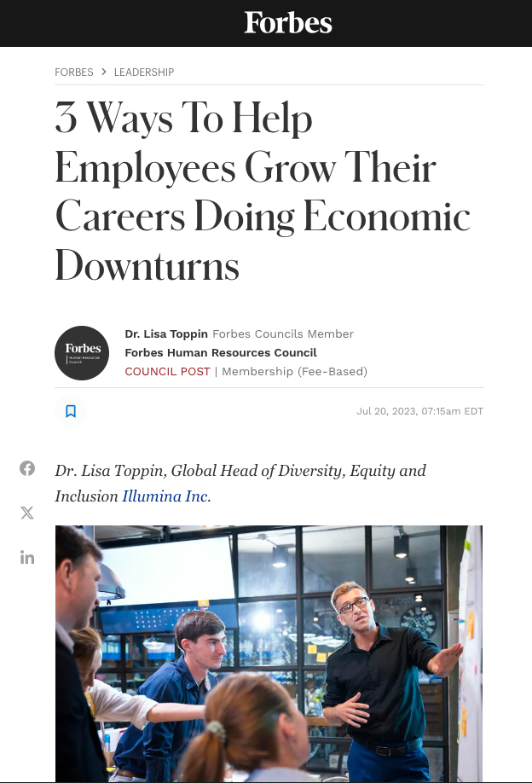Click the Jul 20, 2023 timestamp
The image size is (532, 783).
click(x=419, y=411)
